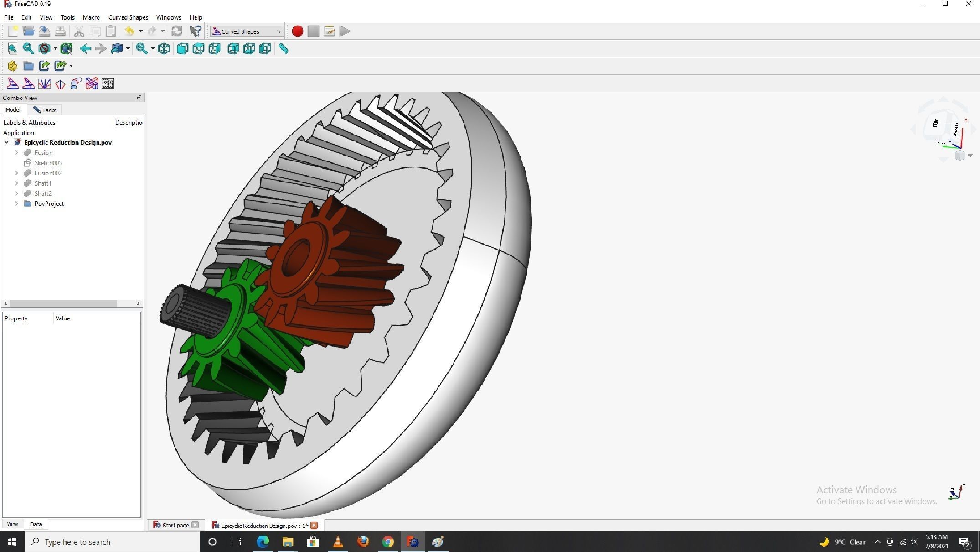Expand the Shaft1 tree item

pyautogui.click(x=17, y=183)
